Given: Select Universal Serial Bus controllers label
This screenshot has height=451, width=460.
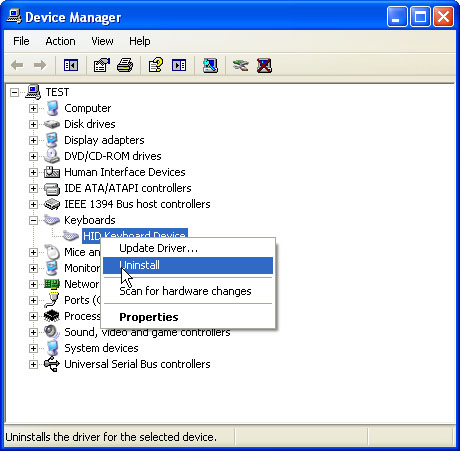Looking at the screenshot, I should [137, 364].
